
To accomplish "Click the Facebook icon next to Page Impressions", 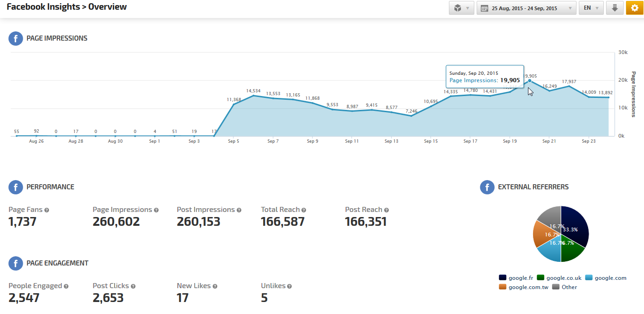I will pyautogui.click(x=16, y=38).
